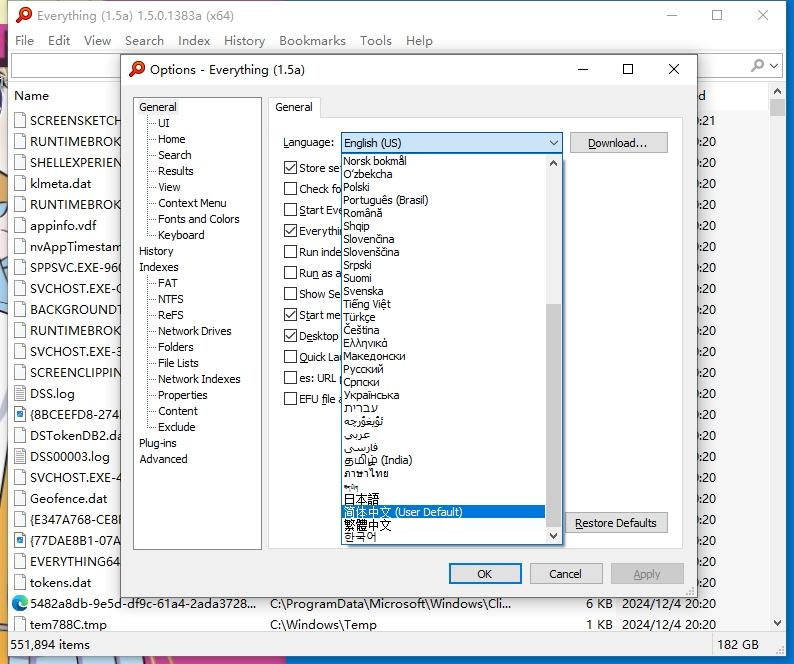Enable the Run index checkbox

[x=290, y=252]
